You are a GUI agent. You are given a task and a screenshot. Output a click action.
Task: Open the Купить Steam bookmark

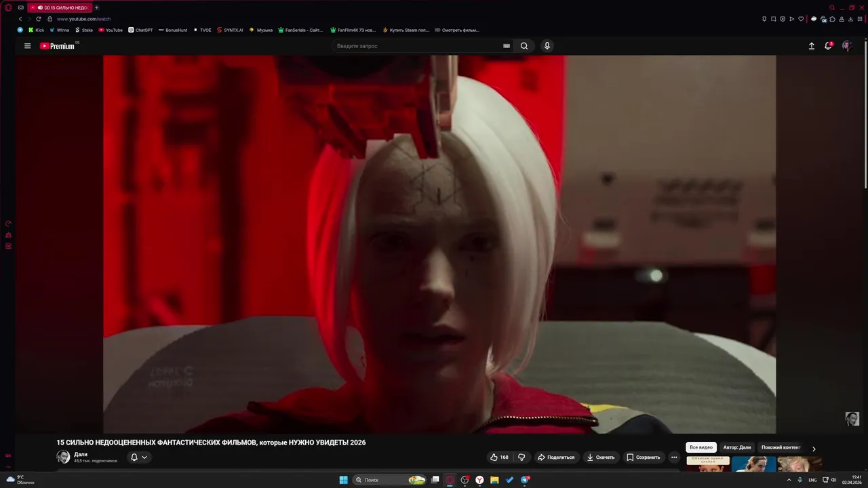click(406, 30)
